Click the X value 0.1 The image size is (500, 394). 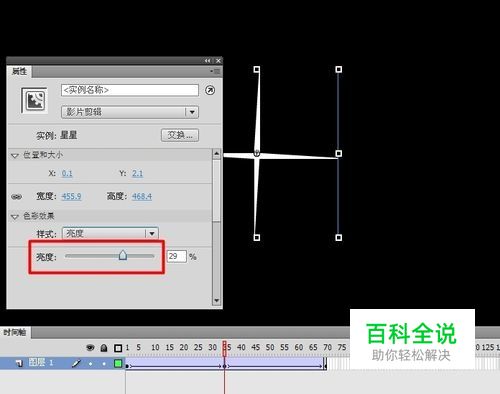(67, 173)
